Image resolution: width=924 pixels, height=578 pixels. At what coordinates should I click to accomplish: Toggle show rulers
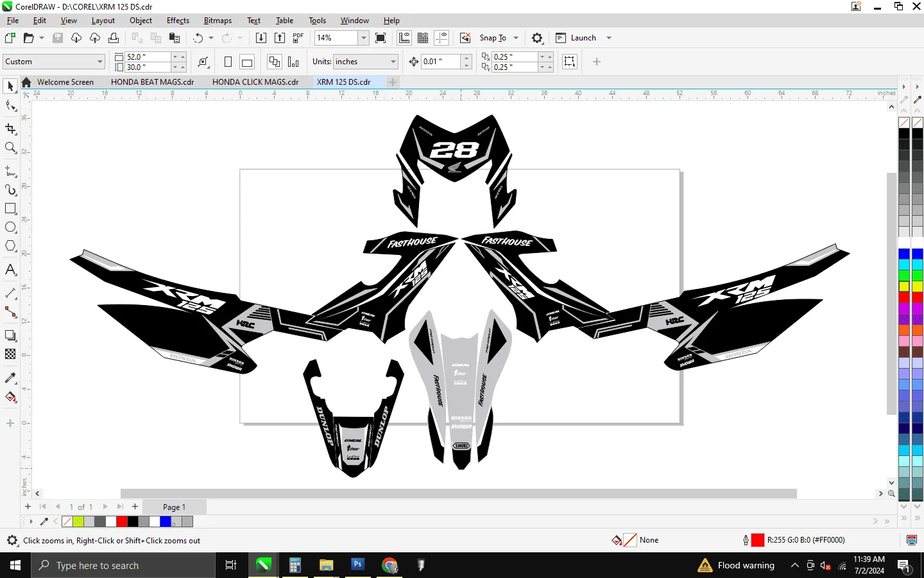click(x=404, y=38)
